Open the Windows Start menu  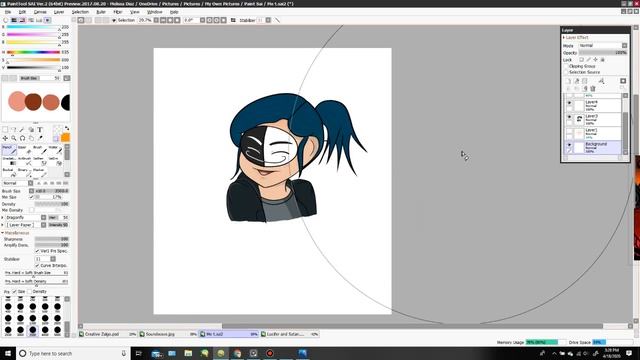point(8,353)
